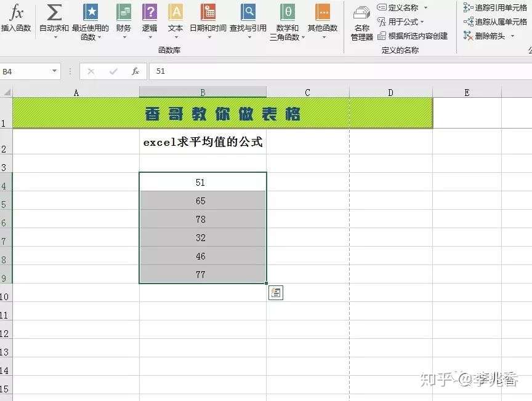Click the formula bar confirm checkmark icon
This screenshot has height=401, width=532.
[113, 71]
